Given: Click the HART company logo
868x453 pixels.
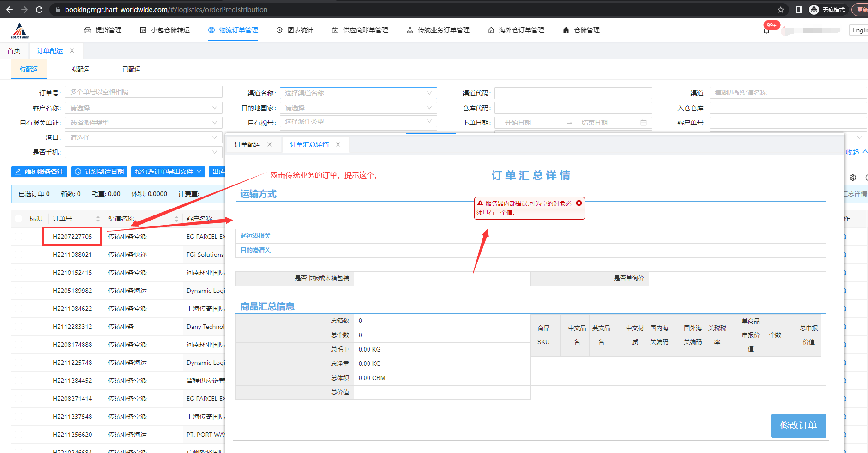Looking at the screenshot, I should (19, 31).
